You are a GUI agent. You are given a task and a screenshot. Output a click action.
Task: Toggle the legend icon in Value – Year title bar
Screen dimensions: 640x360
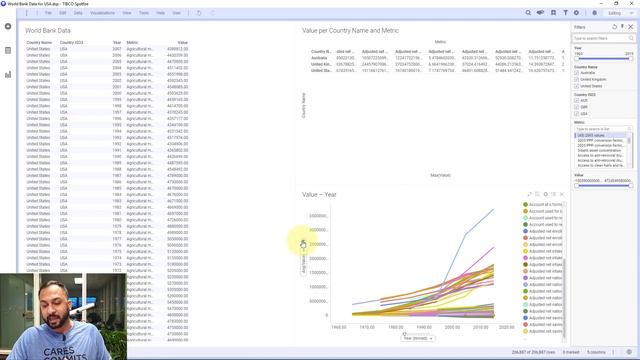554,194
